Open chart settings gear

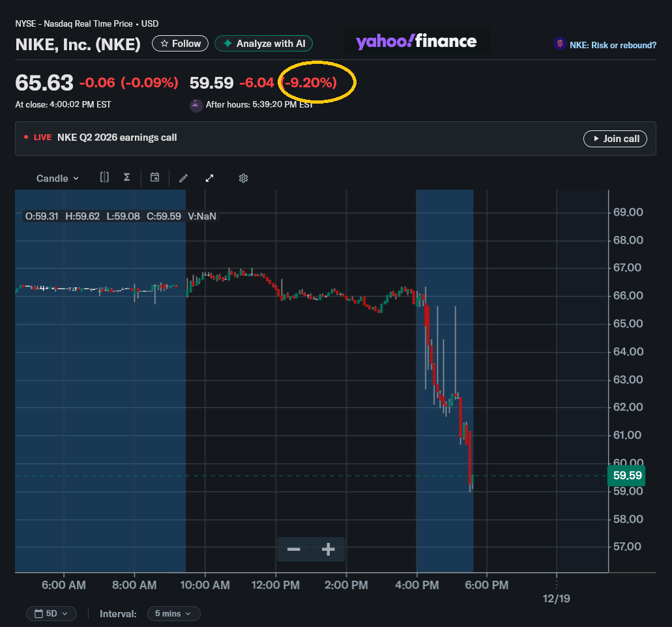pos(243,179)
